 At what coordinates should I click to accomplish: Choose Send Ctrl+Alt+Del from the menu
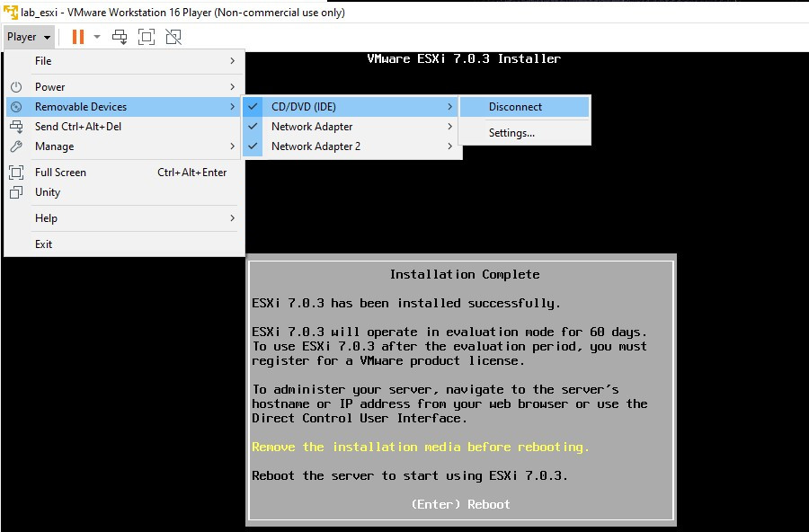point(124,127)
